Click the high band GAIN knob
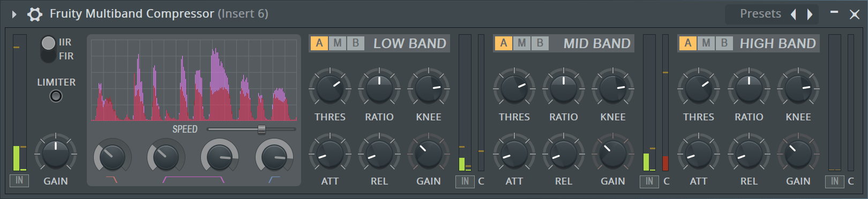The image size is (868, 199). pos(798,154)
